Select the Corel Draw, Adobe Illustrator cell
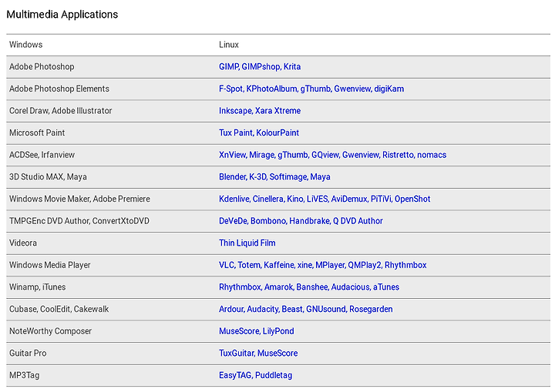This screenshot has height=392, width=555. 61,111
